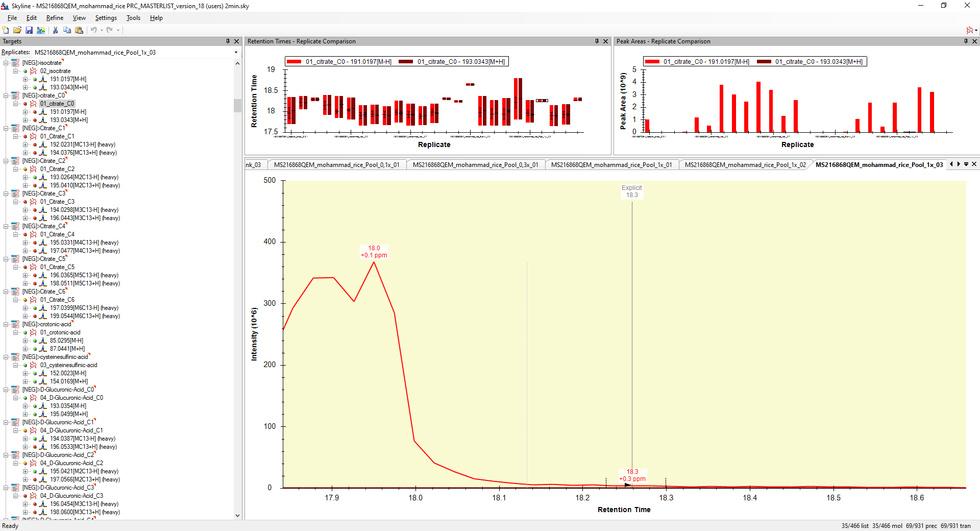
Task: Click the Paste clipboard toolbar icon
Action: click(79, 30)
